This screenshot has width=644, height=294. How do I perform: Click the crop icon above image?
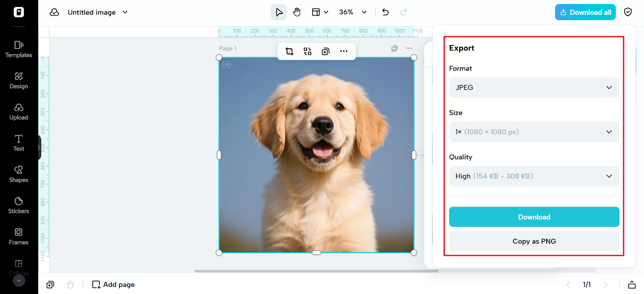tap(289, 51)
